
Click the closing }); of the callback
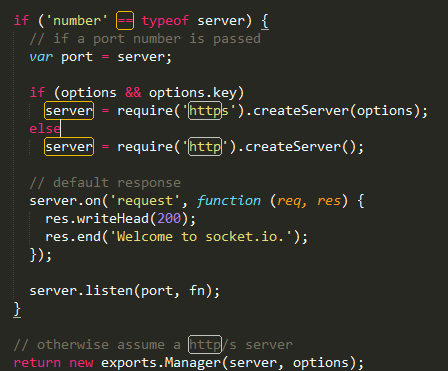coord(41,255)
